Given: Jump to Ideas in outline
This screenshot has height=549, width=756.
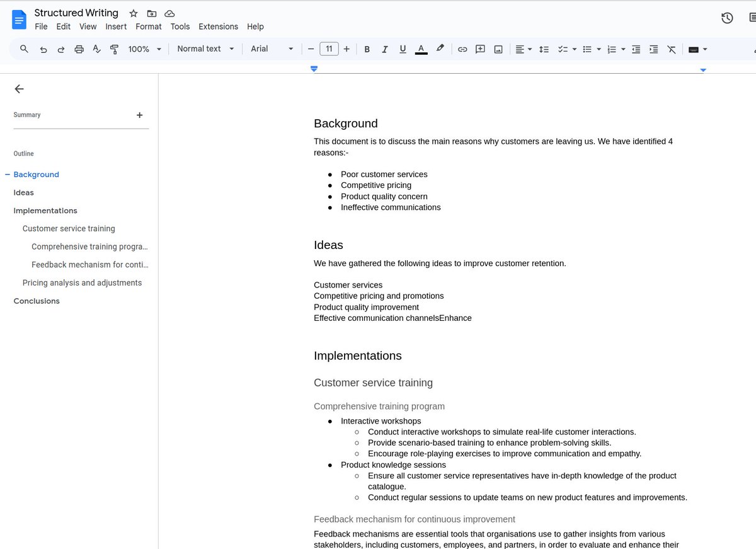Looking at the screenshot, I should pos(24,193).
